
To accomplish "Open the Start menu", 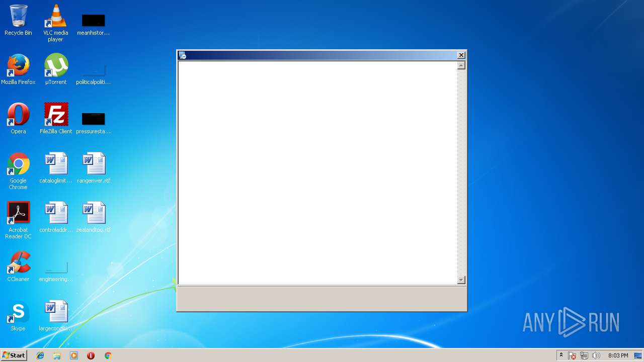I will pos(14,355).
